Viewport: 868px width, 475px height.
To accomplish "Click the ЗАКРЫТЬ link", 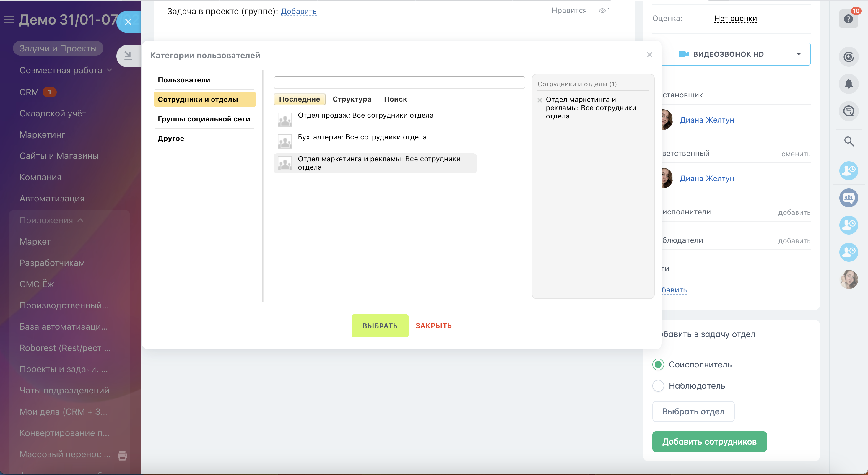I will (433, 326).
